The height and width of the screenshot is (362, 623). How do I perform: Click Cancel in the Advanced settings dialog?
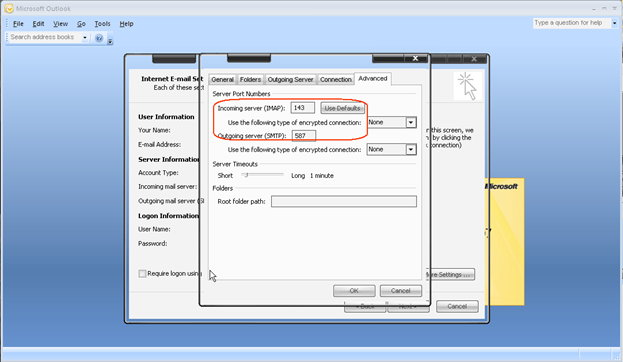400,291
